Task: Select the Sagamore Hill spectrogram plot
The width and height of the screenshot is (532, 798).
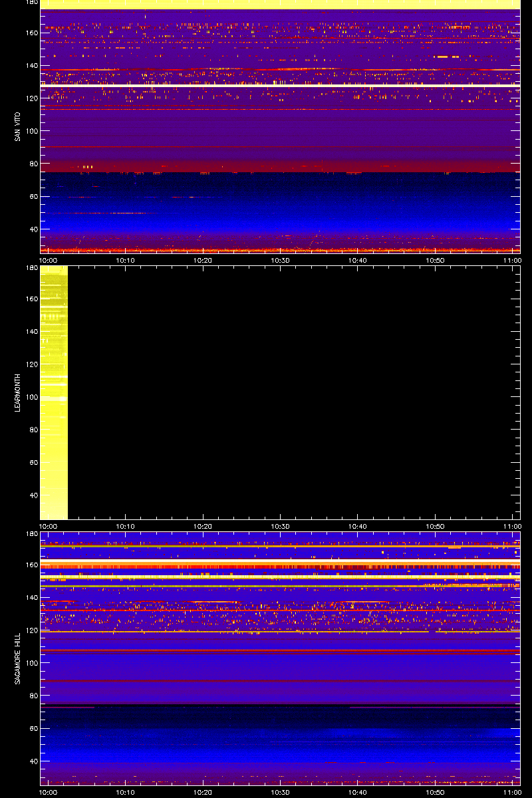Action: coord(280,658)
